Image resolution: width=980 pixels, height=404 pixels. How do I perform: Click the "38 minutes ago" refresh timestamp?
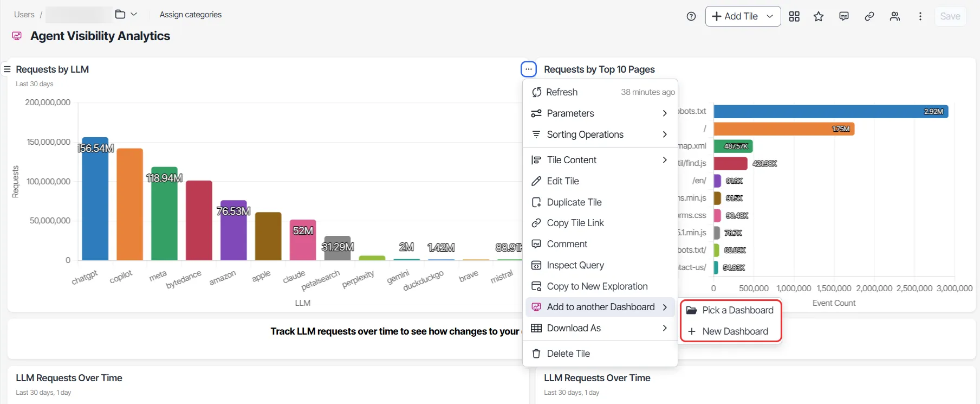[x=648, y=92]
